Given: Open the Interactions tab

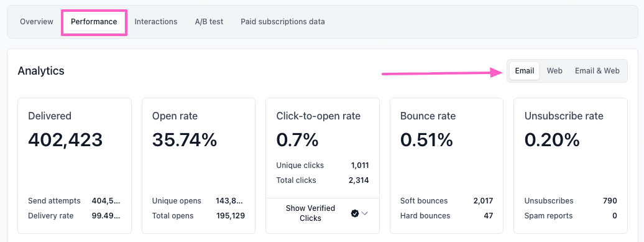Looking at the screenshot, I should 156,22.
